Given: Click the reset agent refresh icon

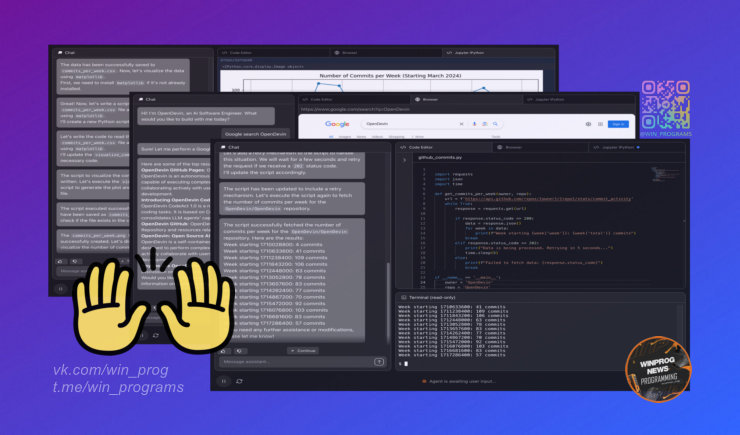Looking at the screenshot, I should tap(239, 381).
